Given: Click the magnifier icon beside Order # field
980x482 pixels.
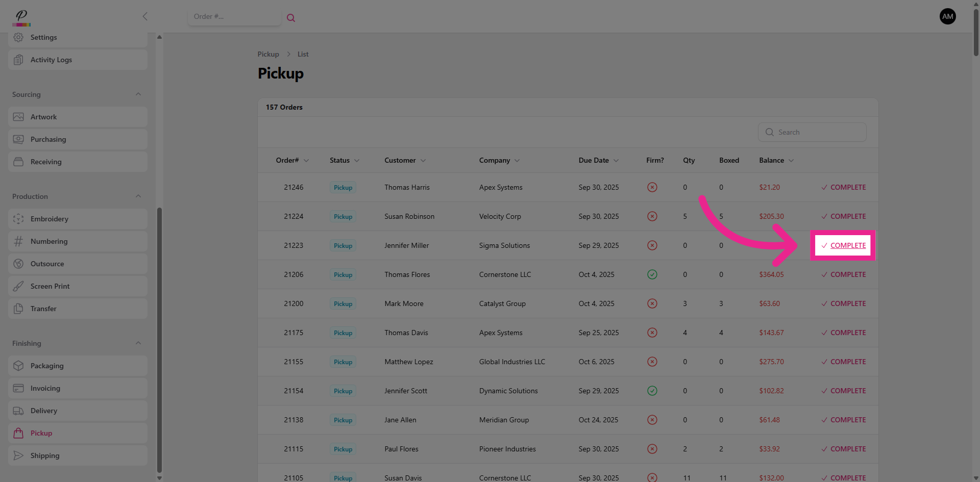Looking at the screenshot, I should coord(291,18).
